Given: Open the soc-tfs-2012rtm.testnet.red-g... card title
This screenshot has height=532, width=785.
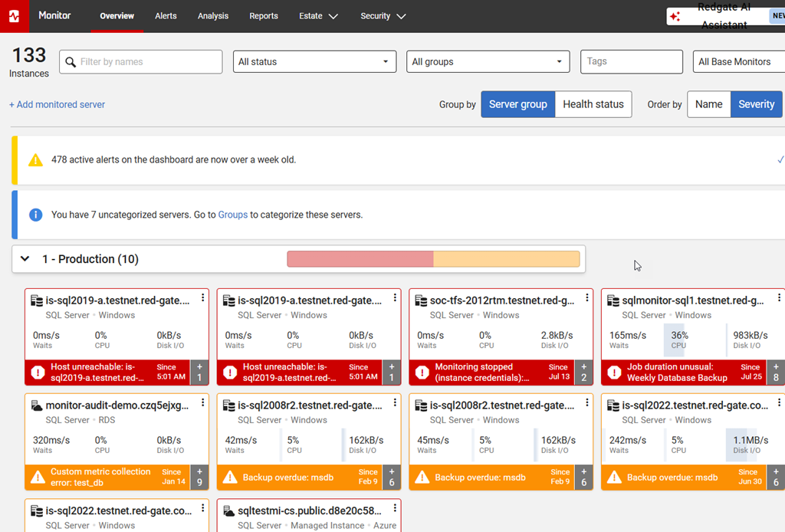Looking at the screenshot, I should 502,300.
